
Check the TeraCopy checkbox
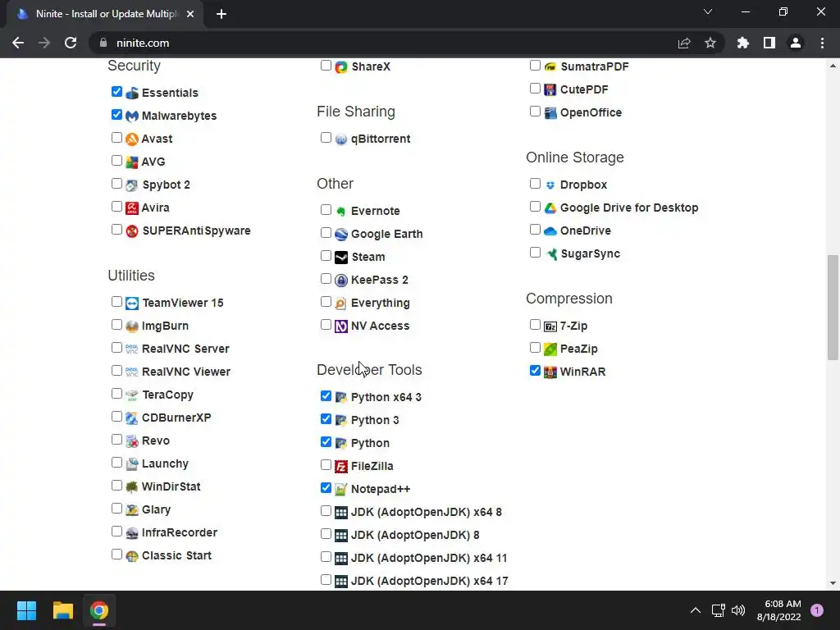click(116, 394)
